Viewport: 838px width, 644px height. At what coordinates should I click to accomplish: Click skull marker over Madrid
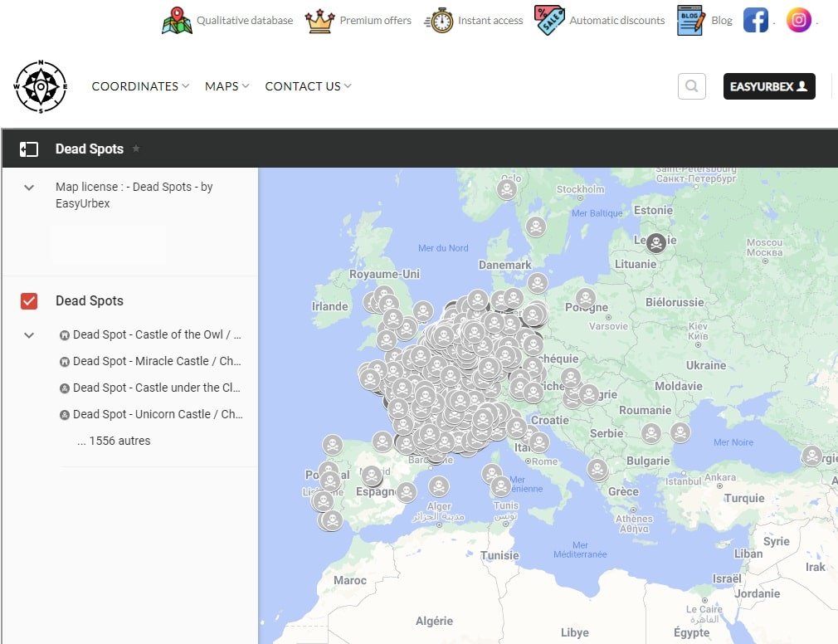coord(372,476)
